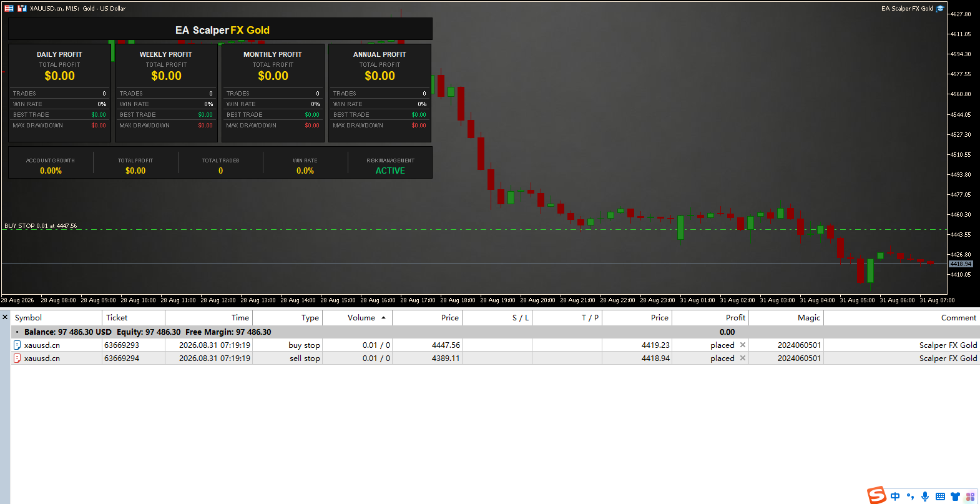Click the RISK MANAGEMENT ACTIVE status

coord(390,170)
